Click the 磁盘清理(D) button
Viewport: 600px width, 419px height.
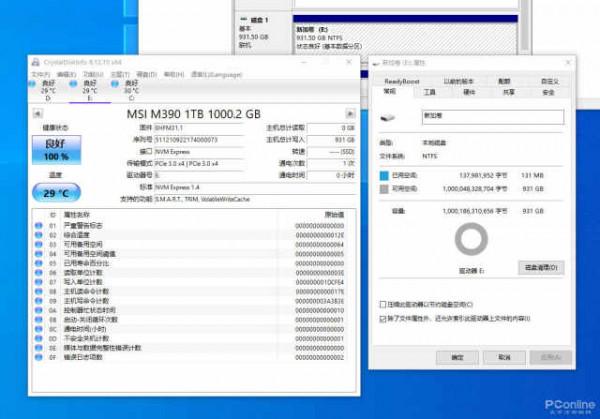541,267
